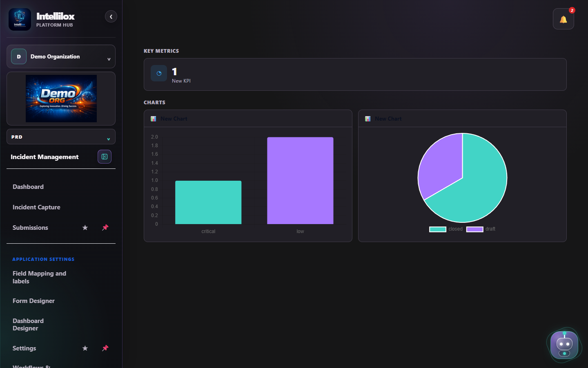Go to Dashboard in sidebar
Viewport: 588px width, 368px height.
click(x=28, y=187)
